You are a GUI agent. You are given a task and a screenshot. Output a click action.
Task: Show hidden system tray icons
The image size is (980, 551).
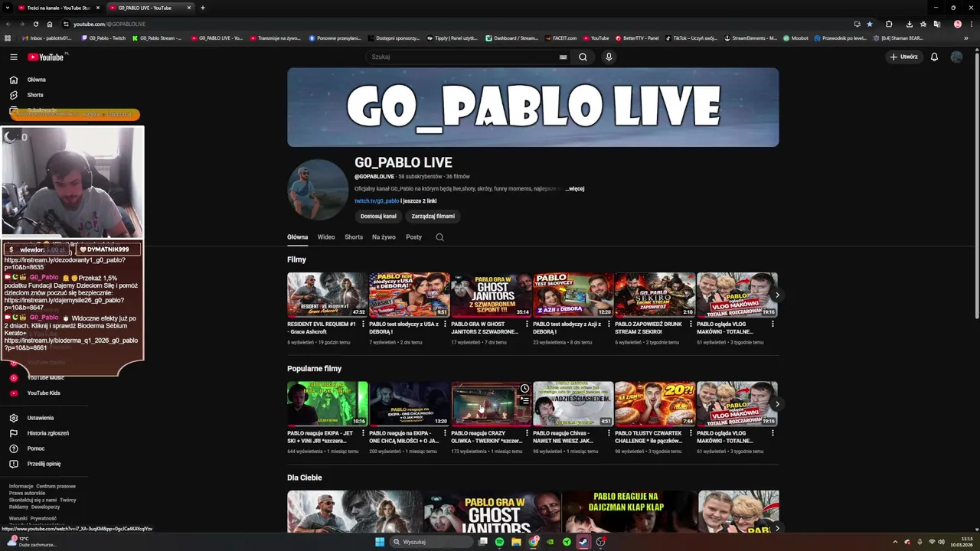pos(895,542)
